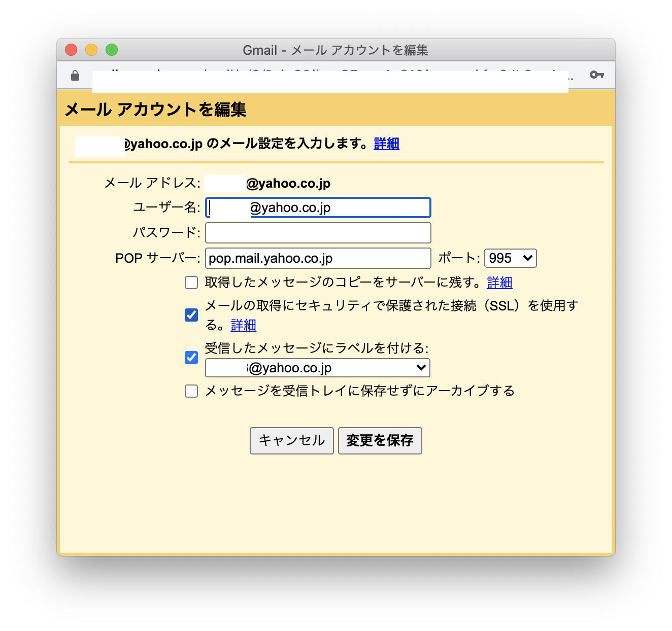This screenshot has height=631, width=672.
Task: Click the メール アカウントを編集 heading
Action: (155, 110)
